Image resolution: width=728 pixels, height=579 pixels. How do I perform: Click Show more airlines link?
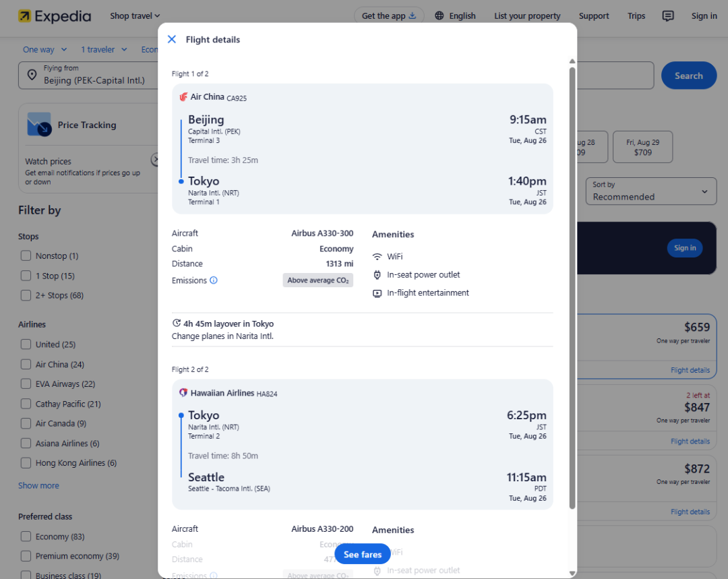pyautogui.click(x=38, y=486)
